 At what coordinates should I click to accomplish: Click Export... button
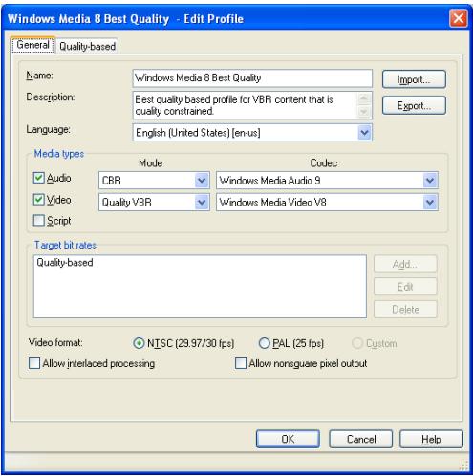tap(414, 105)
